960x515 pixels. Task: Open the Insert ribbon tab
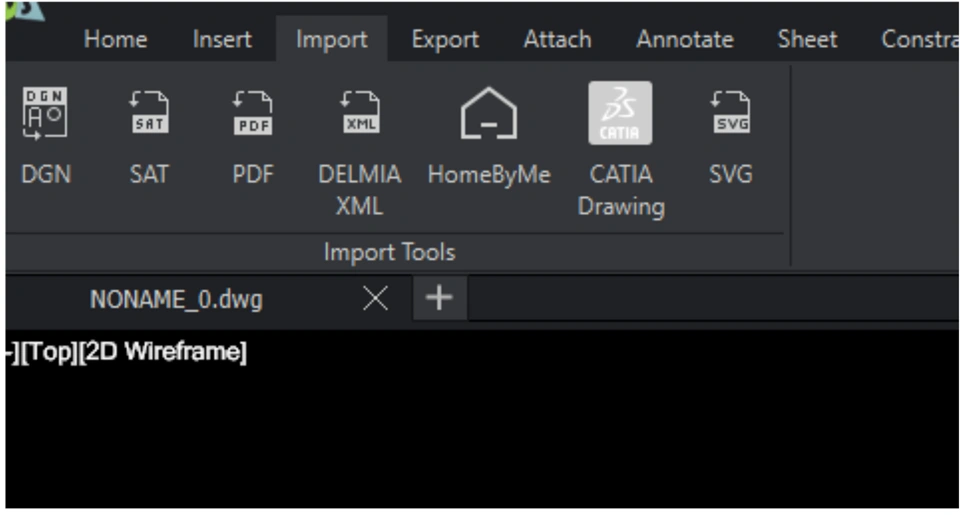tap(222, 40)
